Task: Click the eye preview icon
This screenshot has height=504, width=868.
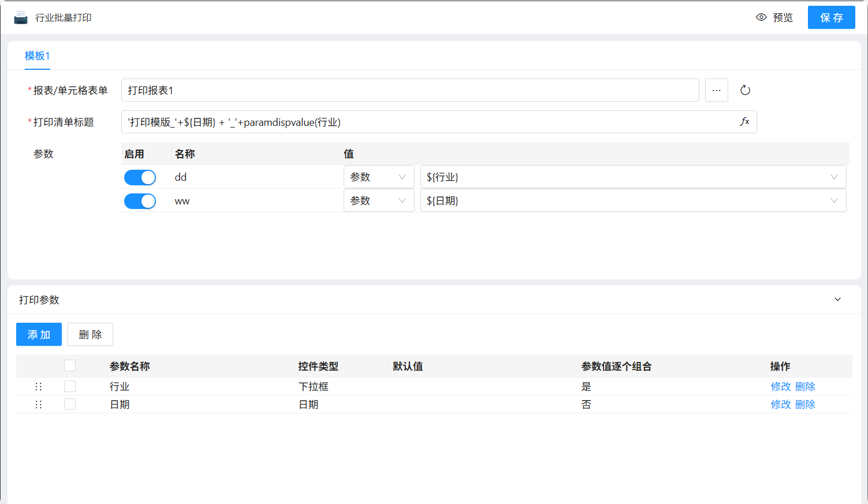Action: 761,17
